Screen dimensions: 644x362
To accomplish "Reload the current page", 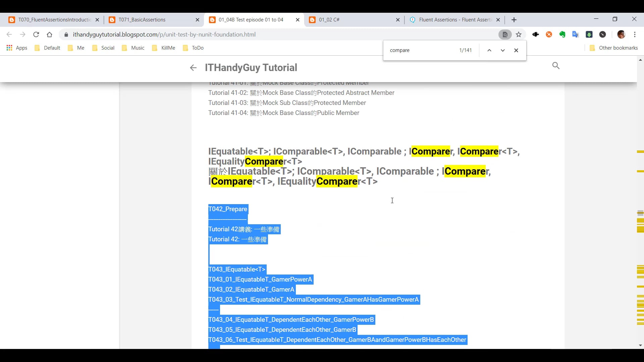I will click(x=36, y=35).
